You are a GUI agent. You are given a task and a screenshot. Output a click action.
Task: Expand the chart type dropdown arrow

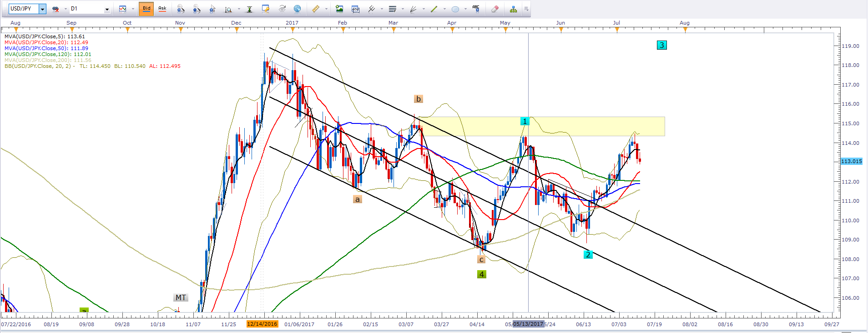coord(133,9)
